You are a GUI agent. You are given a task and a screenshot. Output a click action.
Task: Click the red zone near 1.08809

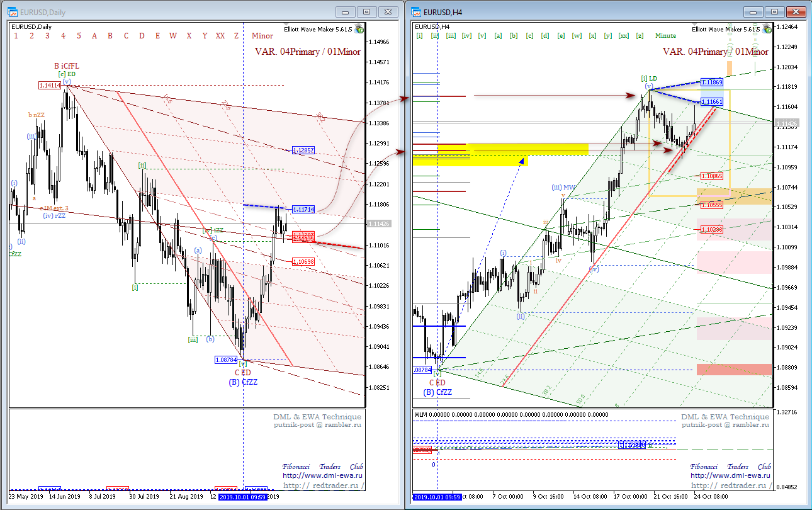[735, 370]
